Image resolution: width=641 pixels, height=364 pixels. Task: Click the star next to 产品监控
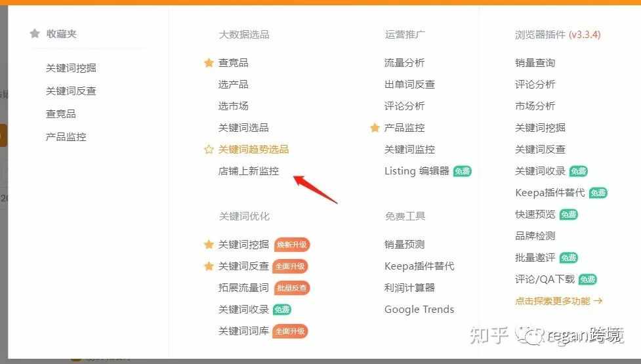point(375,128)
